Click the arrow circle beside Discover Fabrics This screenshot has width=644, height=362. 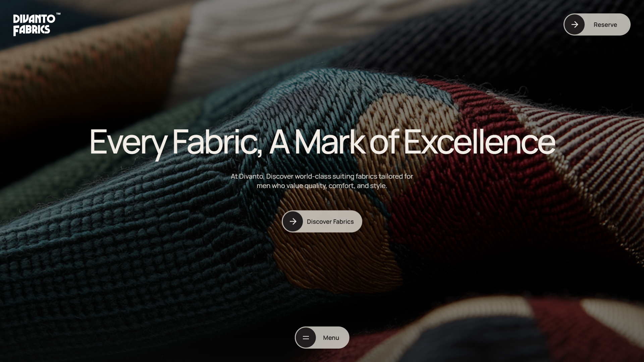click(293, 222)
